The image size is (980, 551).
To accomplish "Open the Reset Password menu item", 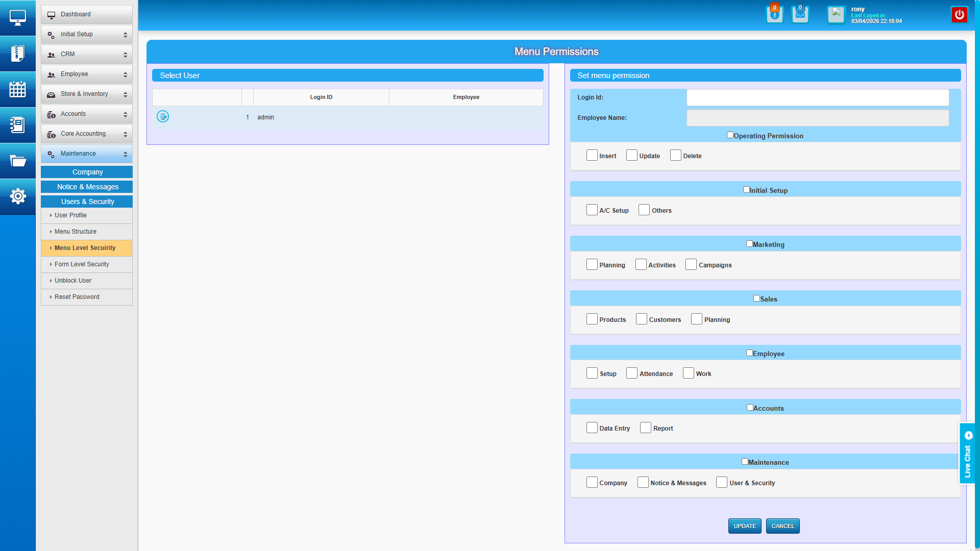I will click(77, 297).
